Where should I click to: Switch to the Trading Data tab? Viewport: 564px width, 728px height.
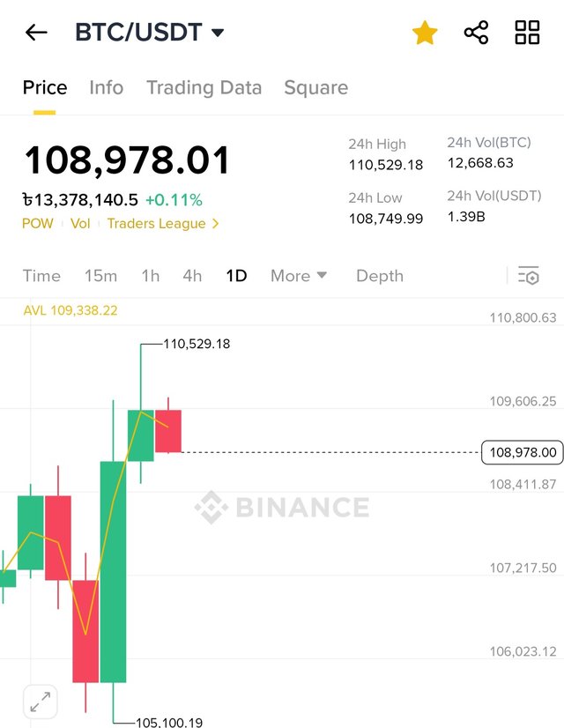[x=204, y=88]
